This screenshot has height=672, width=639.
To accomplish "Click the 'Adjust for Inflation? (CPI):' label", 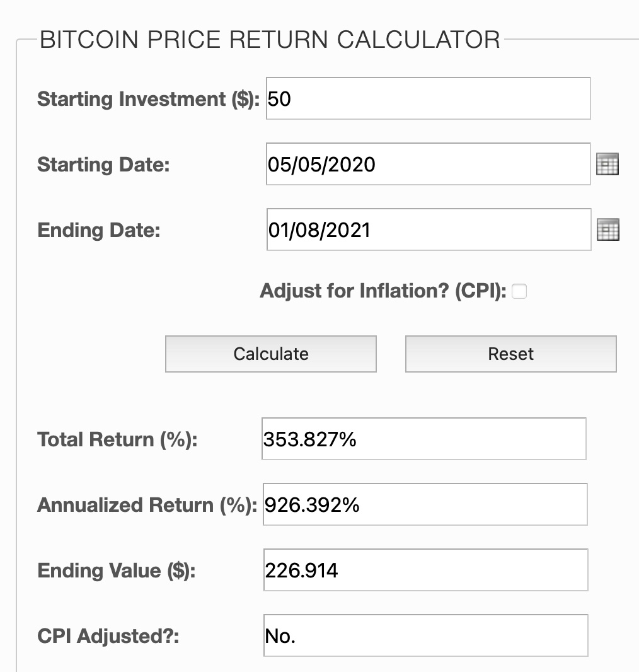I will [x=383, y=291].
